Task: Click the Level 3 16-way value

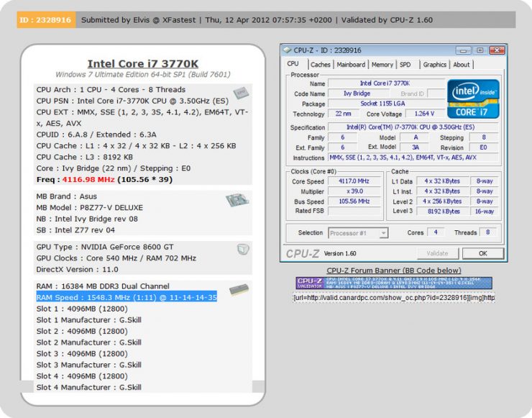Action: [x=484, y=212]
